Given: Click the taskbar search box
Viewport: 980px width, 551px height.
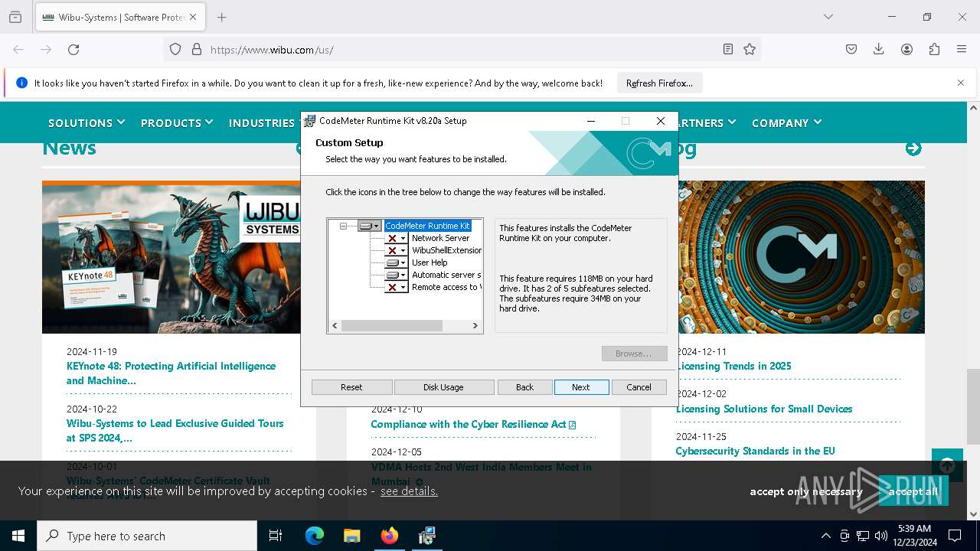Looking at the screenshot, I should click(x=147, y=536).
